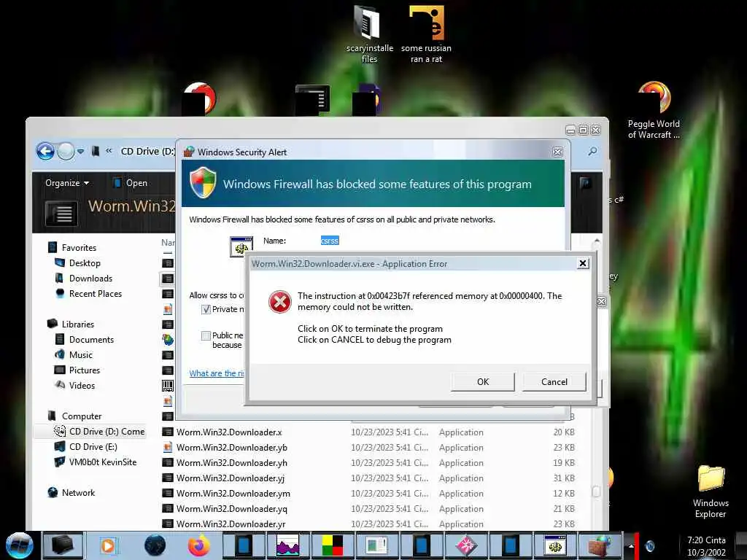Open media player taskbar icon
The image size is (747, 560).
click(x=108, y=545)
